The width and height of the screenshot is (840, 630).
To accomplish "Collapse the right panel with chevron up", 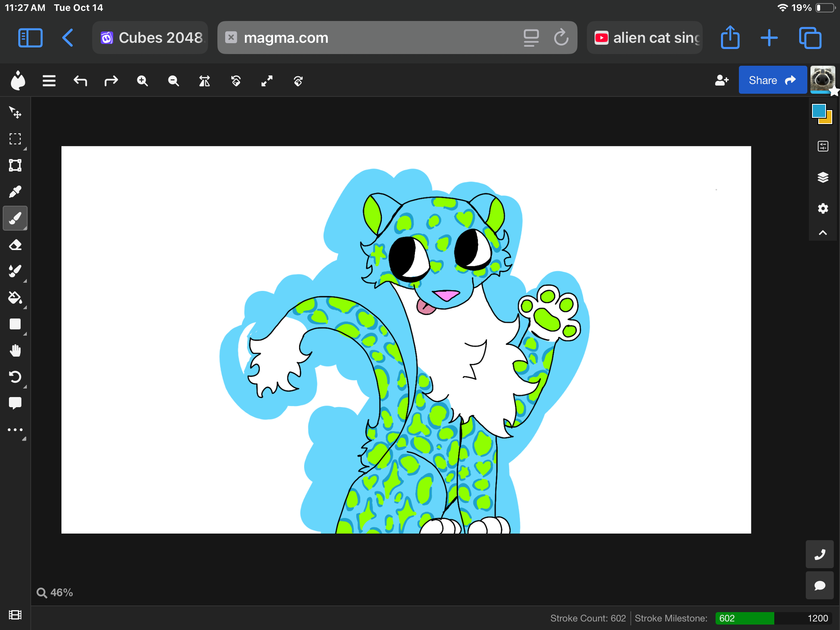I will pos(823,233).
